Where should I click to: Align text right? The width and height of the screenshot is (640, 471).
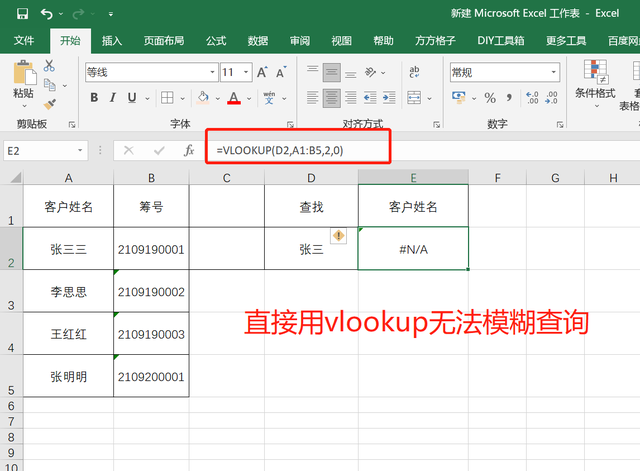coord(351,98)
